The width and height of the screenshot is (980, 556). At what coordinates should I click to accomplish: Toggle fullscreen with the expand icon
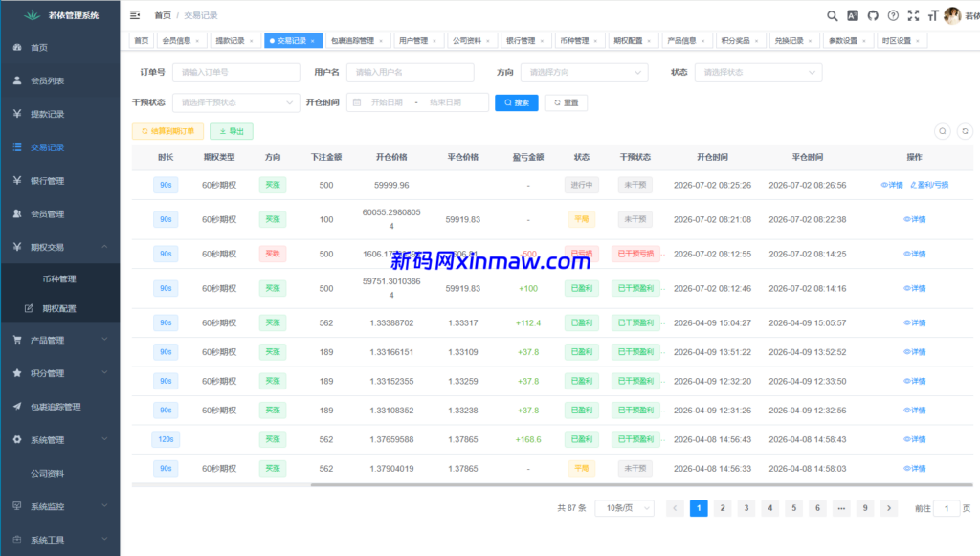(x=913, y=15)
